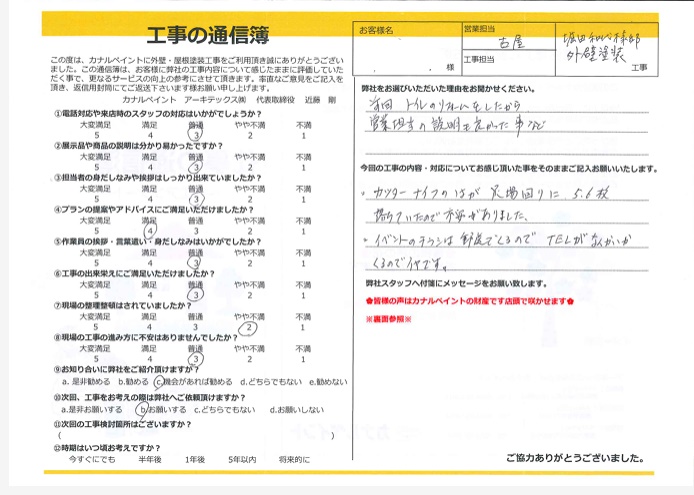Choose timing option 5年以内
The image size is (694, 495).
point(242,458)
